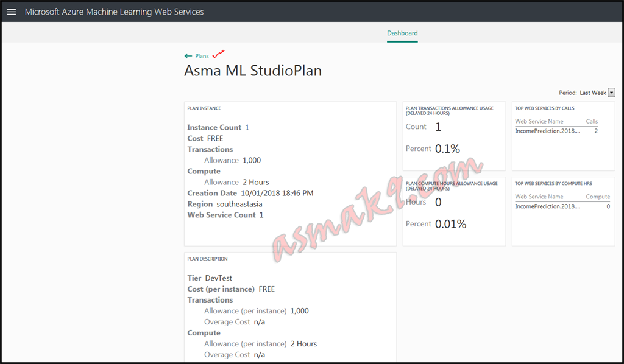The width and height of the screenshot is (624, 364).
Task: Click the Count value showing 1
Action: (437, 127)
